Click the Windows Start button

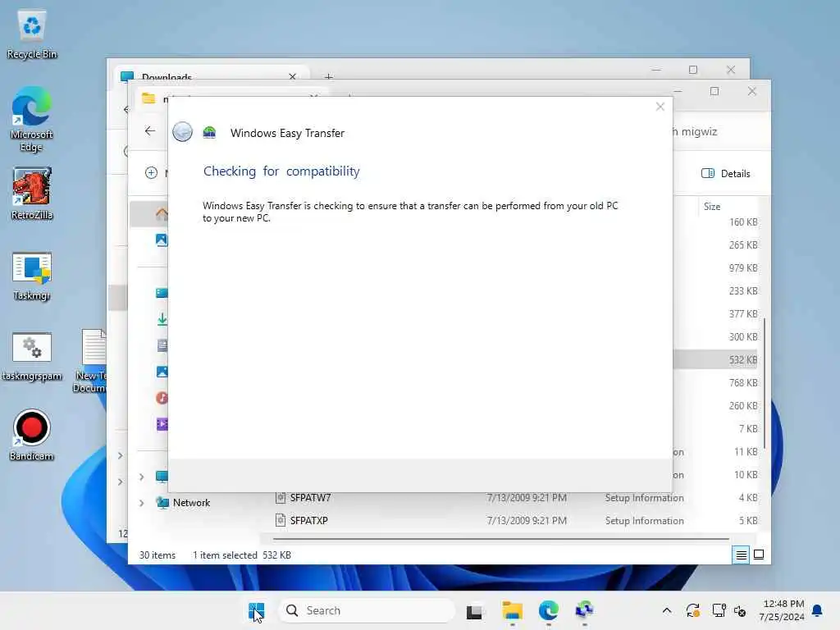coord(256,610)
